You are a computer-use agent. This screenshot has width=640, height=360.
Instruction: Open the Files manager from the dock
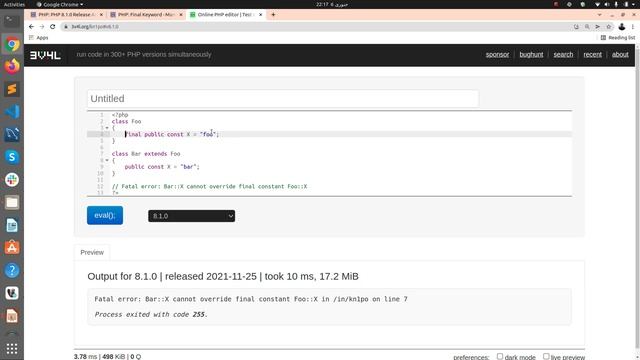[x=12, y=202]
